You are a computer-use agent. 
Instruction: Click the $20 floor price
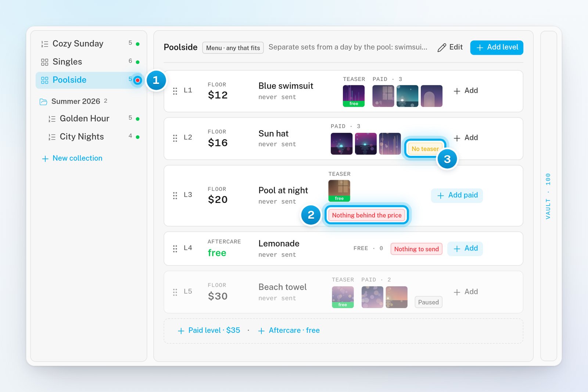point(218,200)
